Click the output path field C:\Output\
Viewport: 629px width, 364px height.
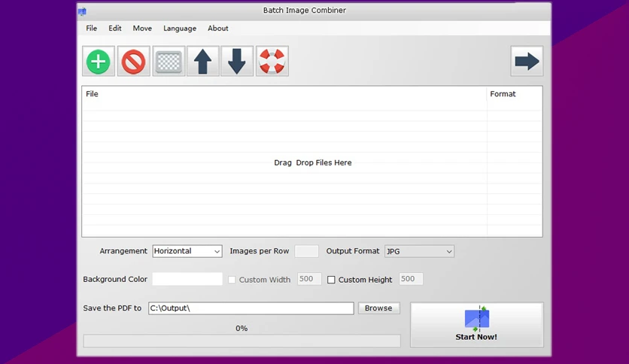click(251, 308)
